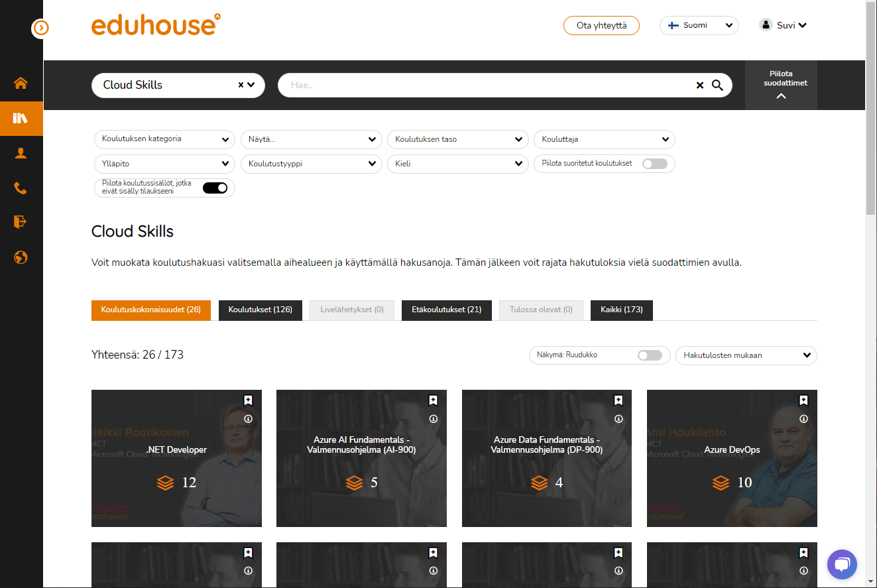Open the Hakutulosten mukaan sort dropdown
877x588 pixels.
[746, 355]
